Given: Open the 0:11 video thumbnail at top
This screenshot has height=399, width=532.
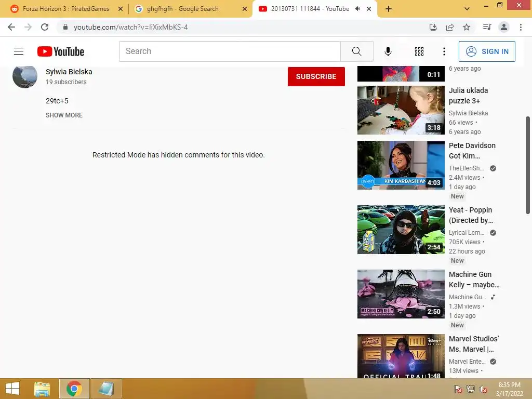Looking at the screenshot, I should coord(401,74).
